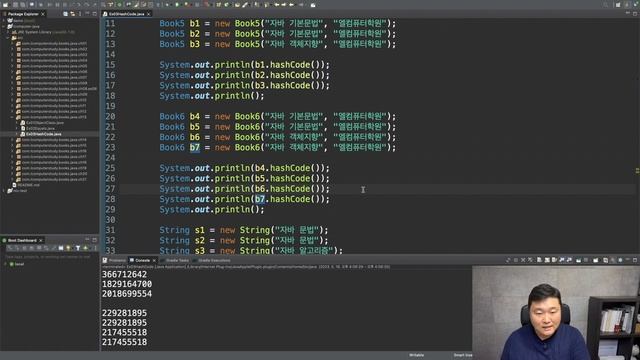640x360 pixels.
Task: Open Package Explorer view menu (three dots)
Action: coord(80,14)
